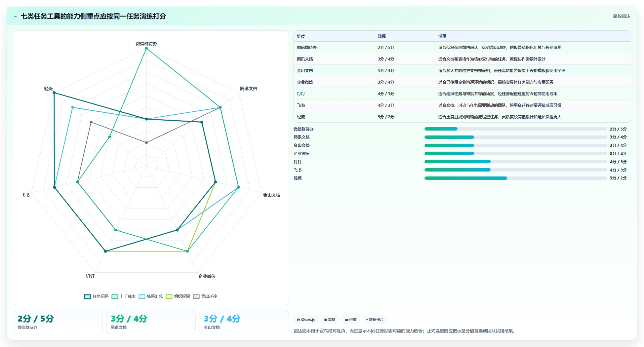Click the 金山文档 radar axis label
Screen dimensions: 644x347
click(x=272, y=195)
